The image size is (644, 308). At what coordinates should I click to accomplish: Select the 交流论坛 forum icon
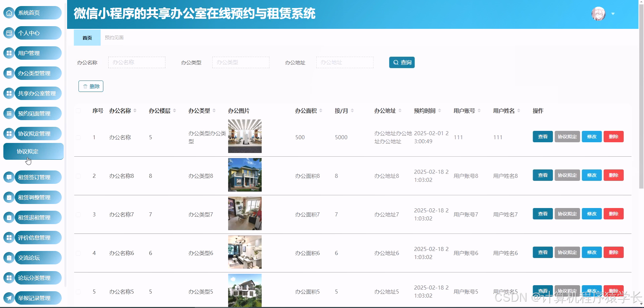tap(8, 258)
